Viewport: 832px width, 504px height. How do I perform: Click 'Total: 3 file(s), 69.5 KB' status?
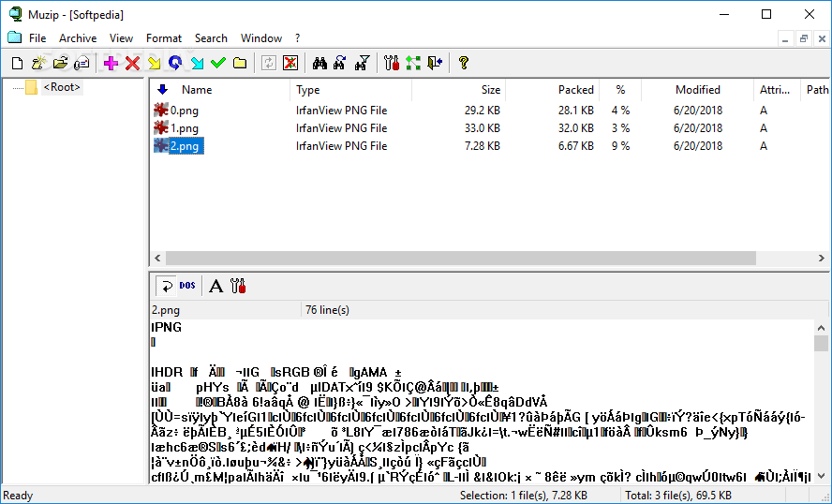coord(678,496)
